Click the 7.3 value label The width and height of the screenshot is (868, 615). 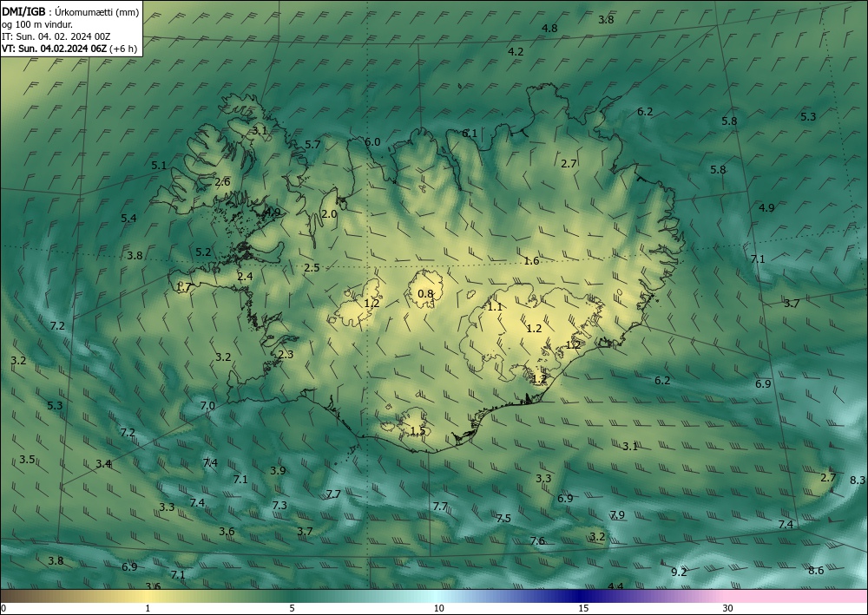[x=279, y=505]
